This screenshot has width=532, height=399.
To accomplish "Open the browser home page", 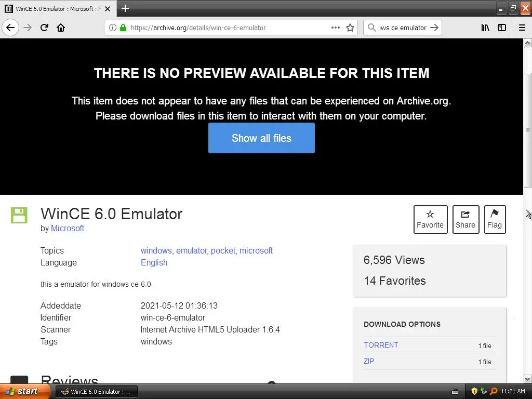I will tap(61, 28).
